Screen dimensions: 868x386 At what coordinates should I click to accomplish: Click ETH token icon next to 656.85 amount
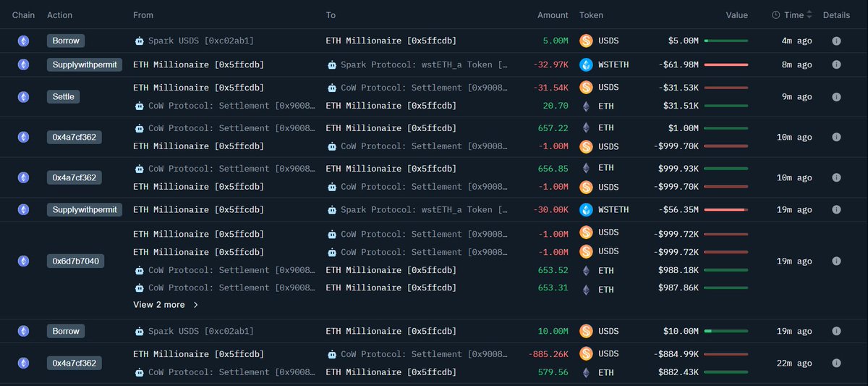586,169
